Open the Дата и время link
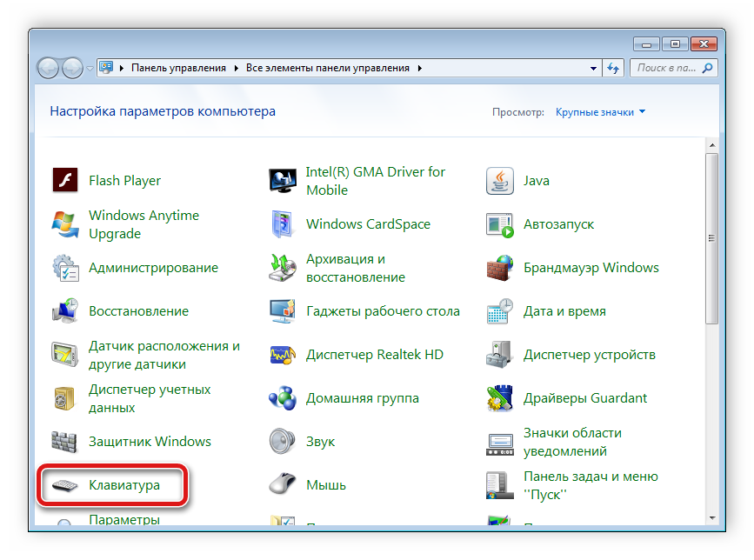The image size is (754, 560). [564, 311]
